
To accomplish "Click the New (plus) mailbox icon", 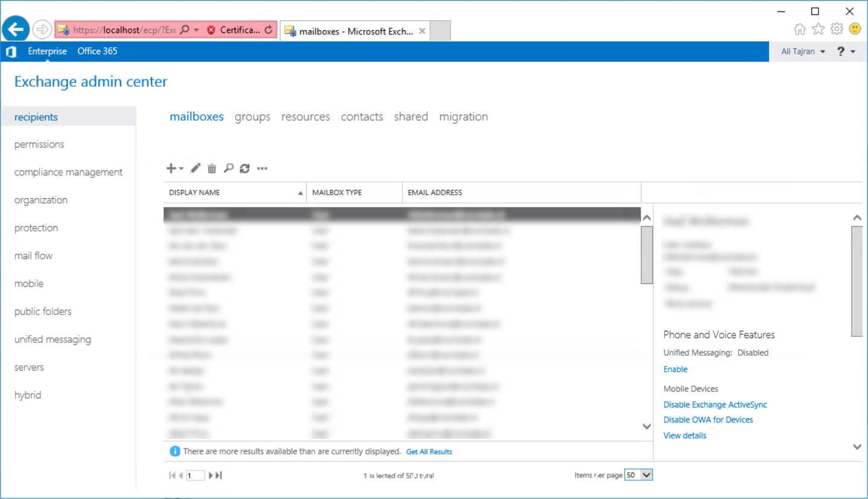I will click(x=174, y=169).
